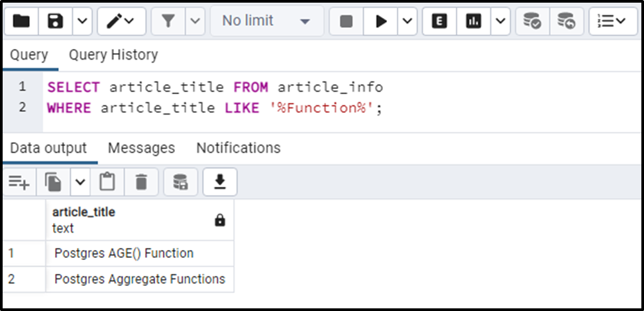
Task: Switch to the Query History tab
Action: pyautogui.click(x=113, y=55)
